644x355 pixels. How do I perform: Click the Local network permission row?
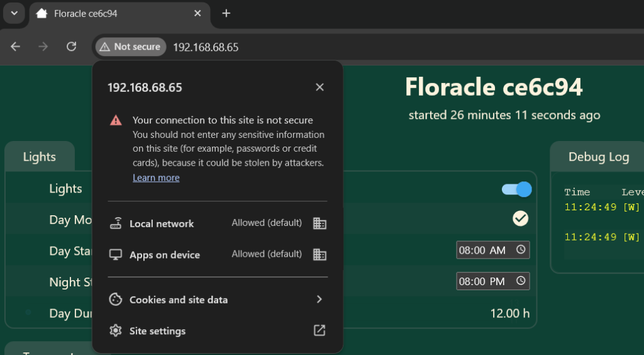218,223
